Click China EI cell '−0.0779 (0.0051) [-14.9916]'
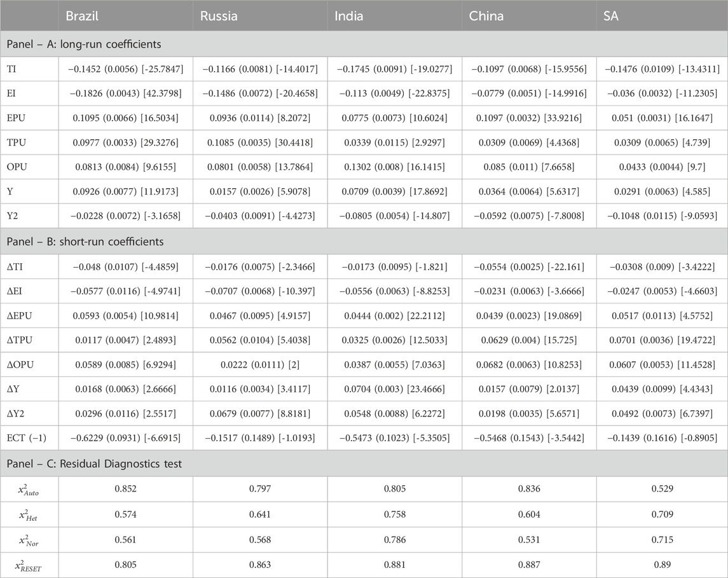The width and height of the screenshot is (728, 578). pyautogui.click(x=529, y=93)
